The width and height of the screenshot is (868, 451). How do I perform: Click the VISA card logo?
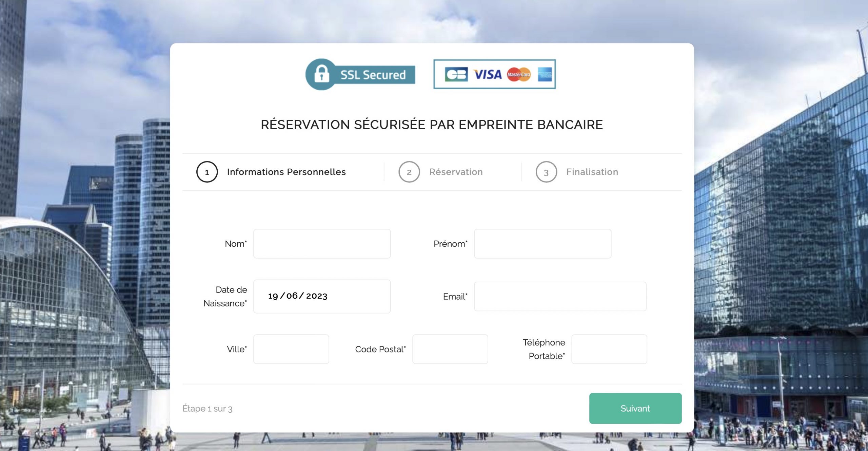[x=488, y=74]
